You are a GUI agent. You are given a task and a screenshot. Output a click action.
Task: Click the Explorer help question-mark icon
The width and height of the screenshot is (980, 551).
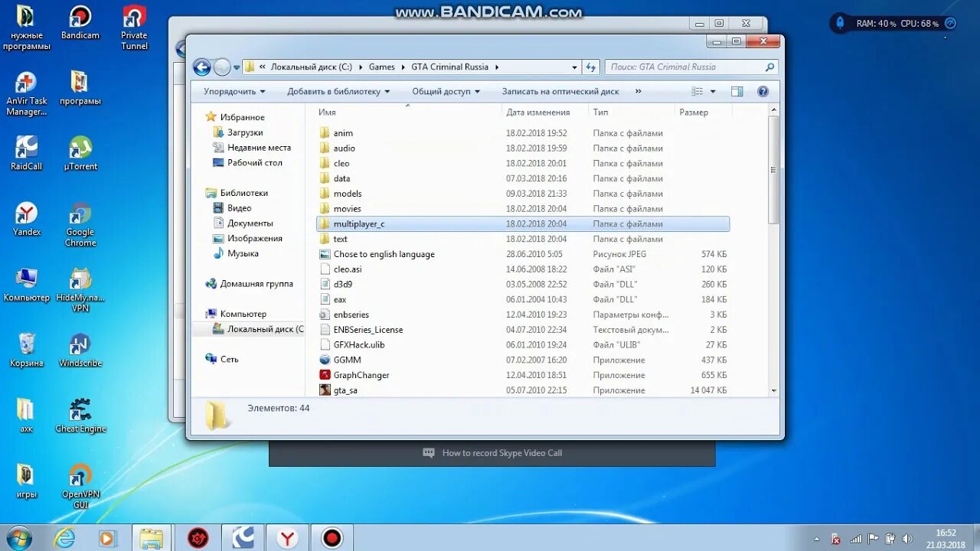pos(763,91)
